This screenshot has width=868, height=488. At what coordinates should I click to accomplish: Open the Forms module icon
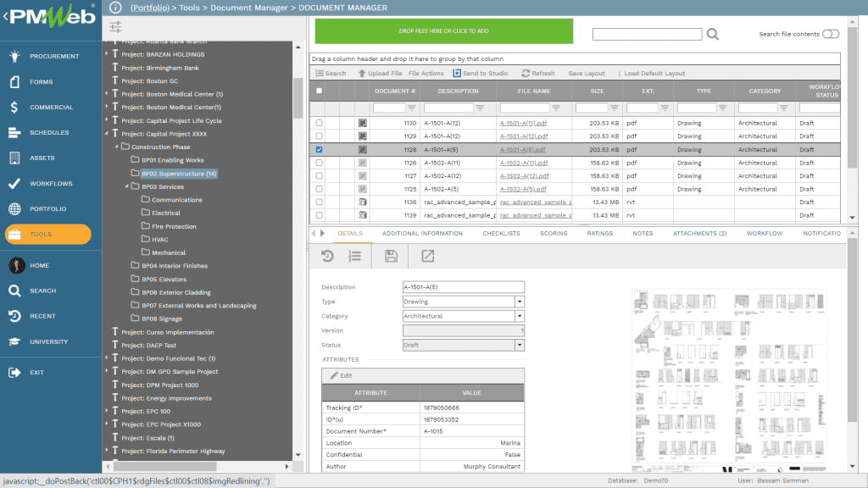[15, 81]
